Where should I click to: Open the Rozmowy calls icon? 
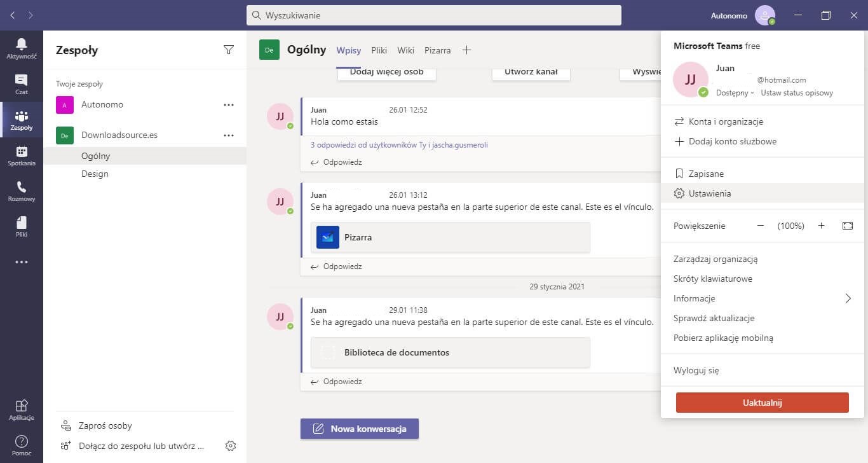click(x=22, y=191)
